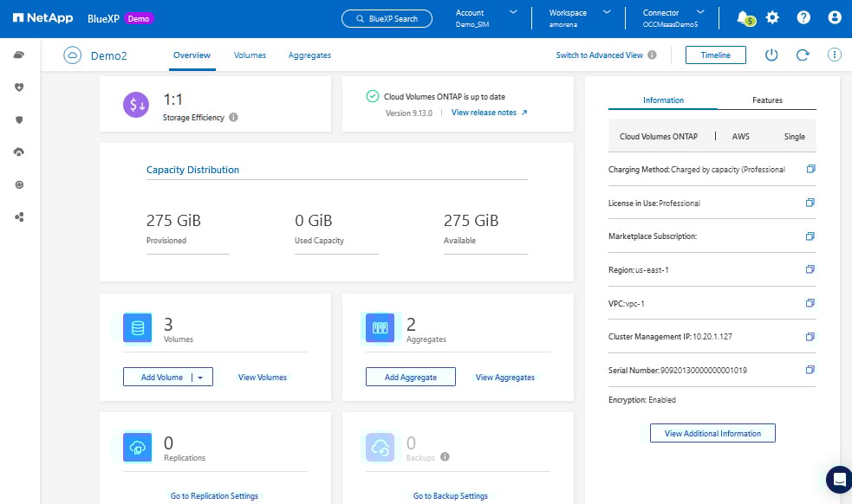Click the Add Aggregate button
Viewport: 852px width, 504px height.
(x=411, y=378)
